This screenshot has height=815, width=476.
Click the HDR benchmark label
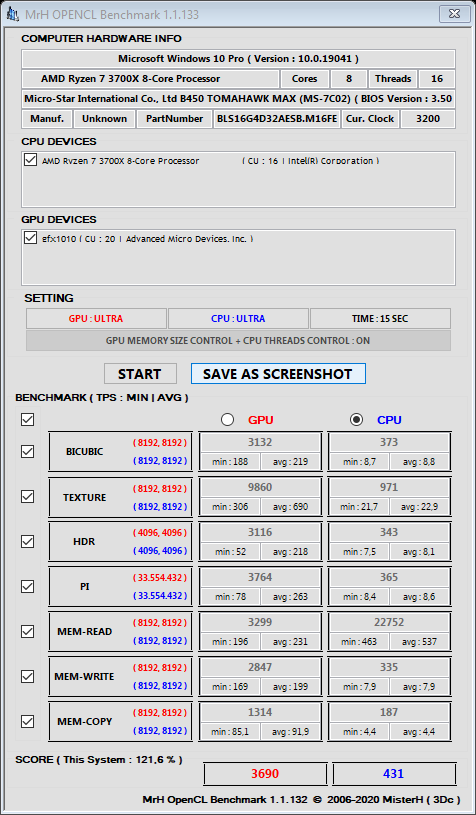[84, 542]
